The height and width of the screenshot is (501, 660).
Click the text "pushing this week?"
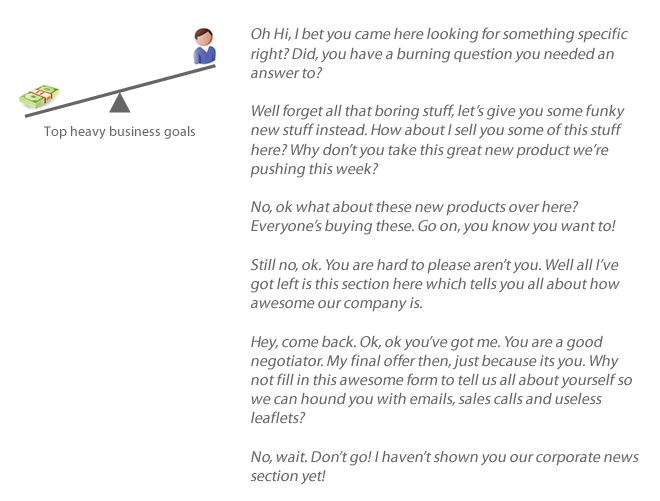(314, 169)
